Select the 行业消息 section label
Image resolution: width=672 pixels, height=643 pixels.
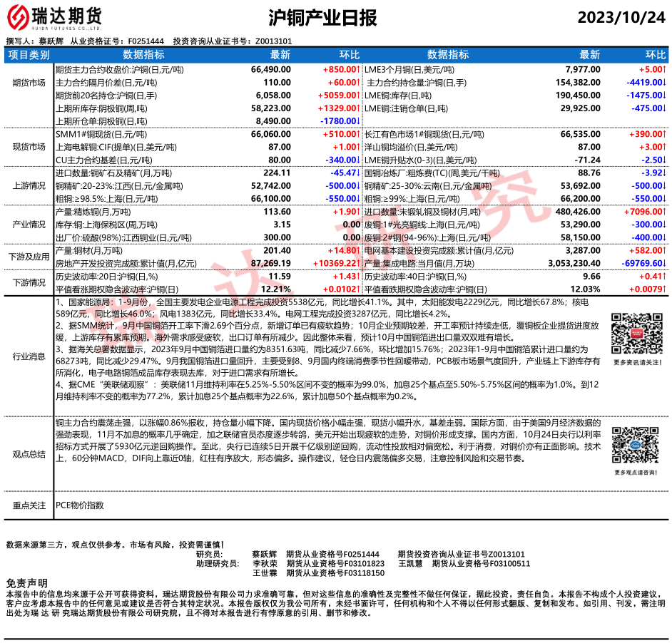29,356
